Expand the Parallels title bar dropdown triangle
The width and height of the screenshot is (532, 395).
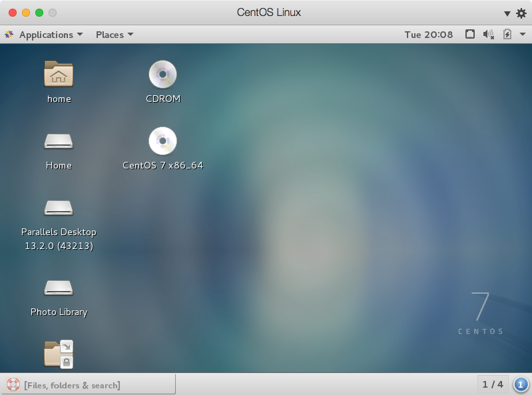[507, 13]
